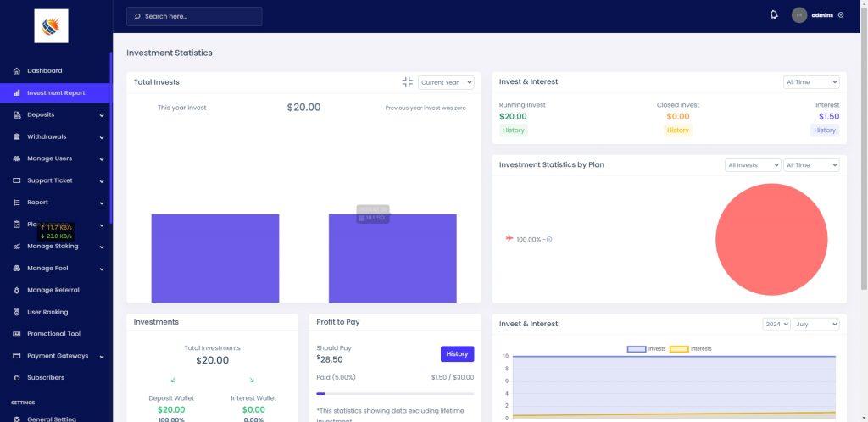Click the User Ranking icon in sidebar

[17, 312]
